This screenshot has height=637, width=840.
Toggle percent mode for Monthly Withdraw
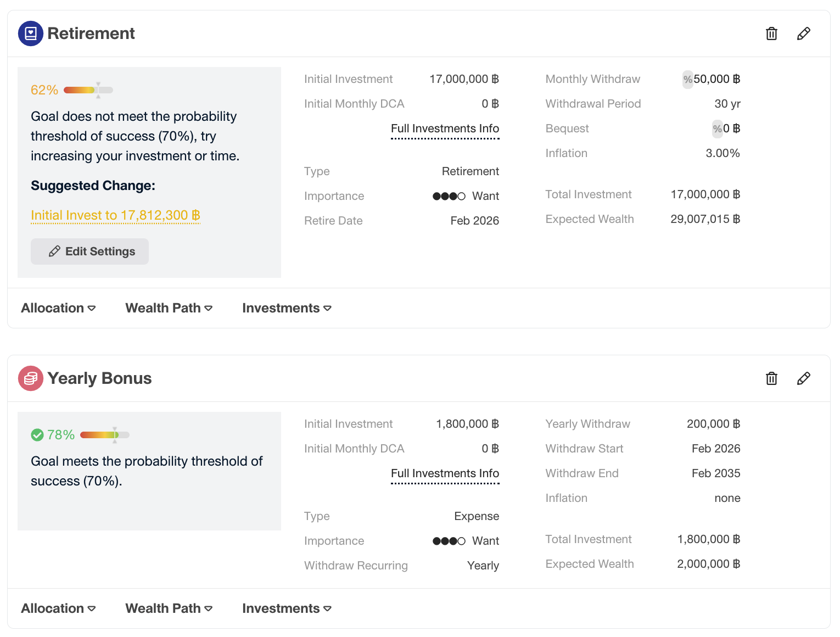point(687,80)
